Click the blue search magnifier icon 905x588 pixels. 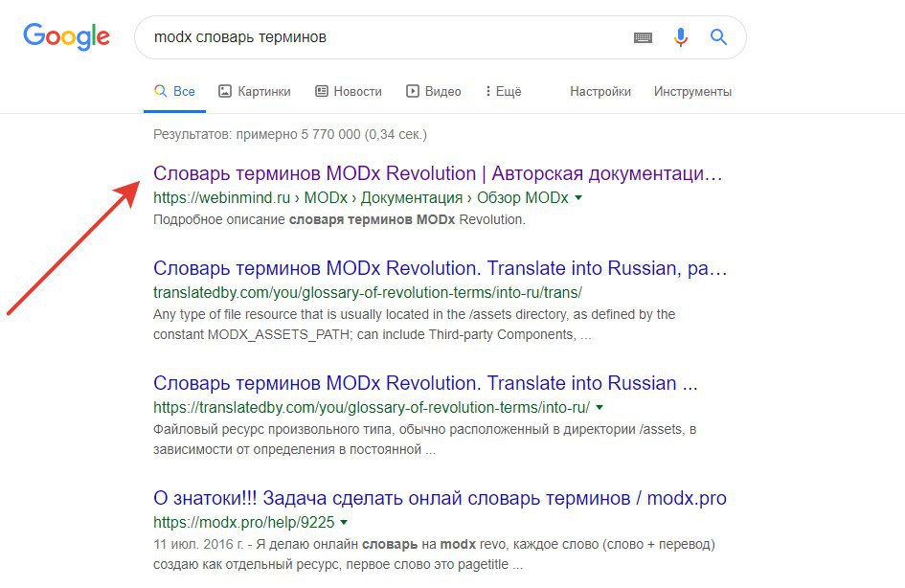[718, 37]
